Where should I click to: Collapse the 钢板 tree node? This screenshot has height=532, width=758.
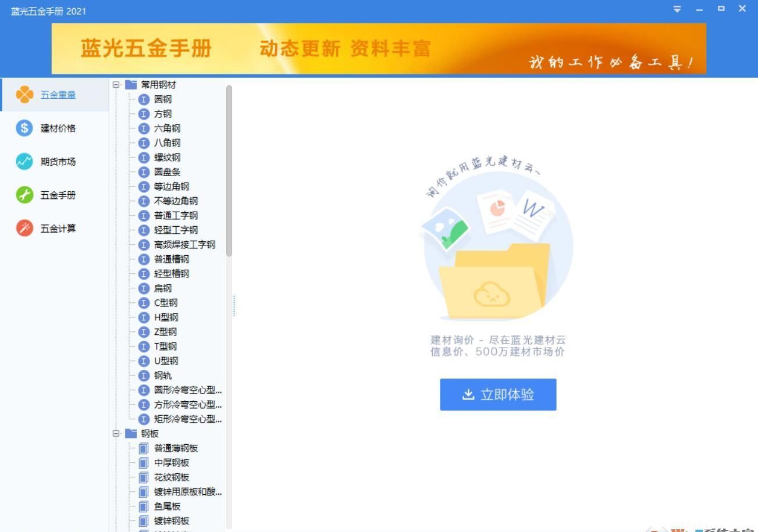[x=116, y=434]
